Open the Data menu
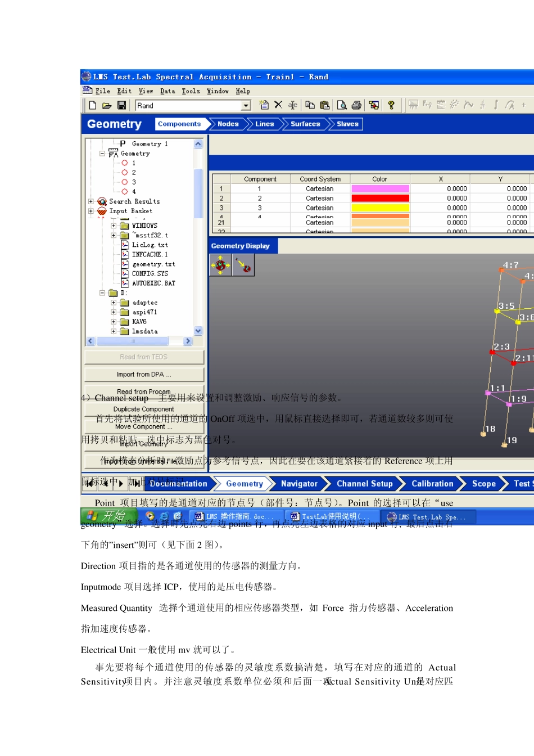This screenshot has height=756, width=534. 168,91
